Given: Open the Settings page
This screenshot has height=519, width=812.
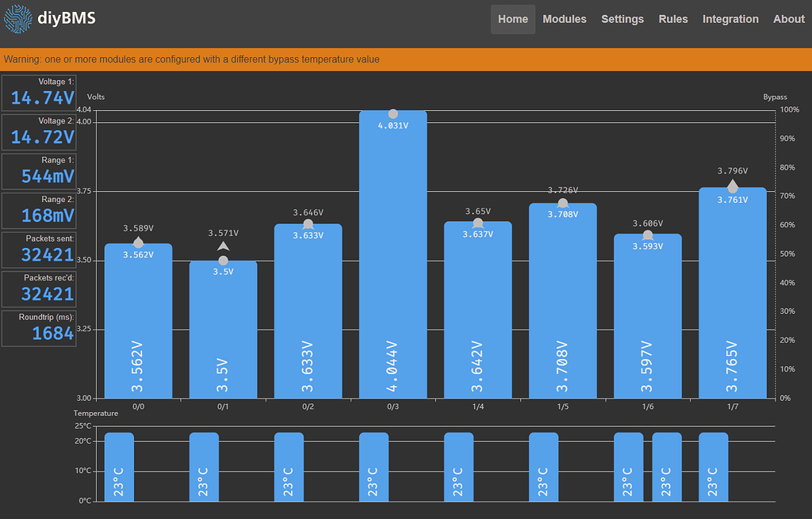Looking at the screenshot, I should click(622, 19).
